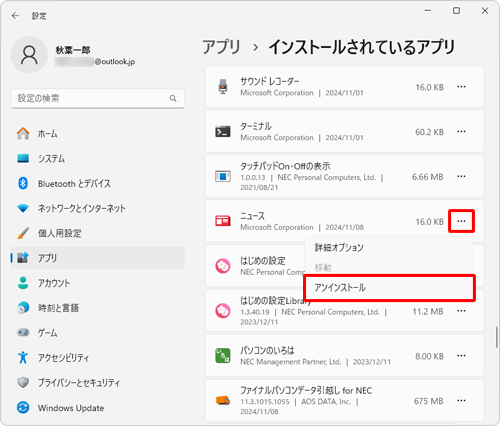Image resolution: width=500 pixels, height=426 pixels.
Task: Maximize the Settings window
Action: click(x=456, y=11)
